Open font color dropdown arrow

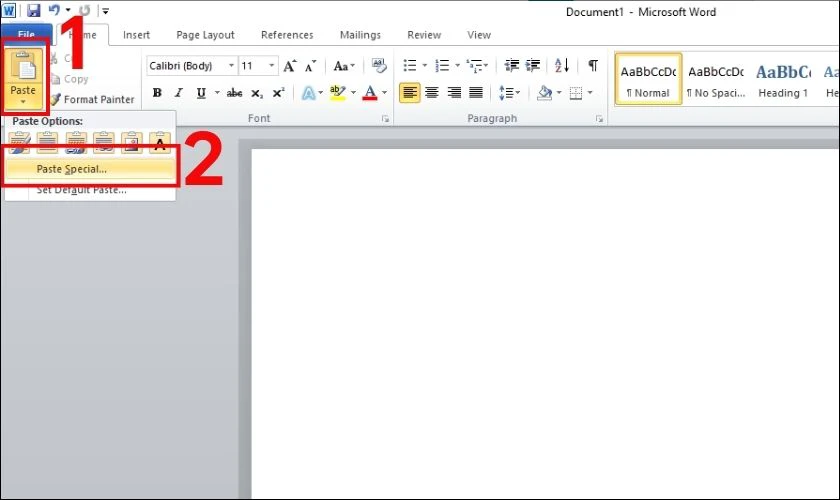384,93
